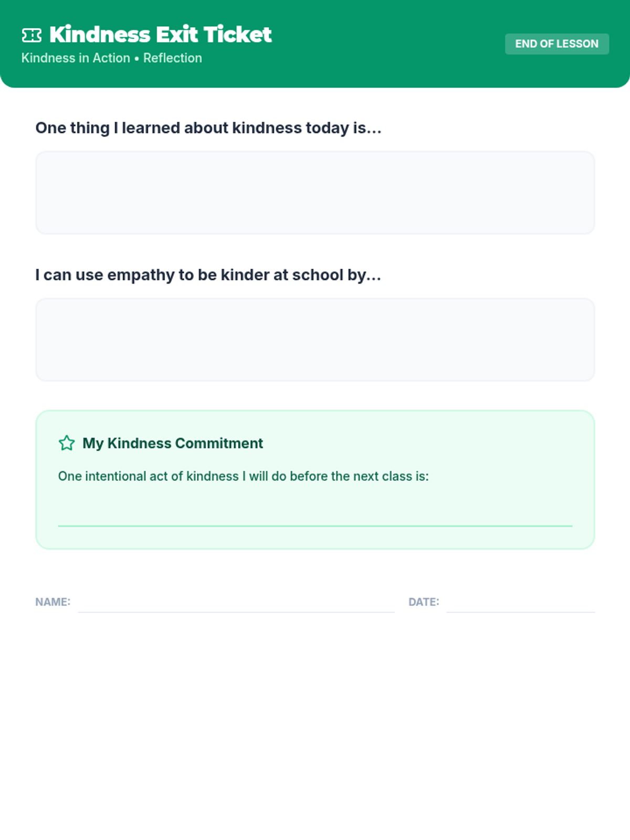This screenshot has height=840, width=630.
Task: Click the blank white area below the Name line
Action: 236,709
